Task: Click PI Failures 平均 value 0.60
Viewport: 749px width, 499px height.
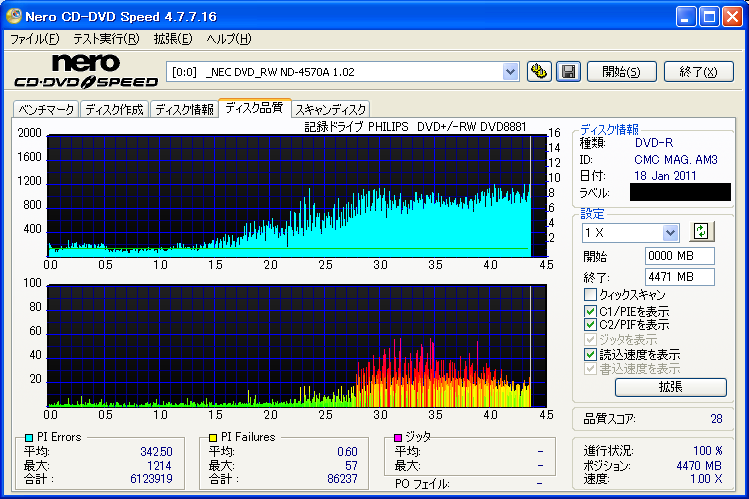Action: click(347, 451)
